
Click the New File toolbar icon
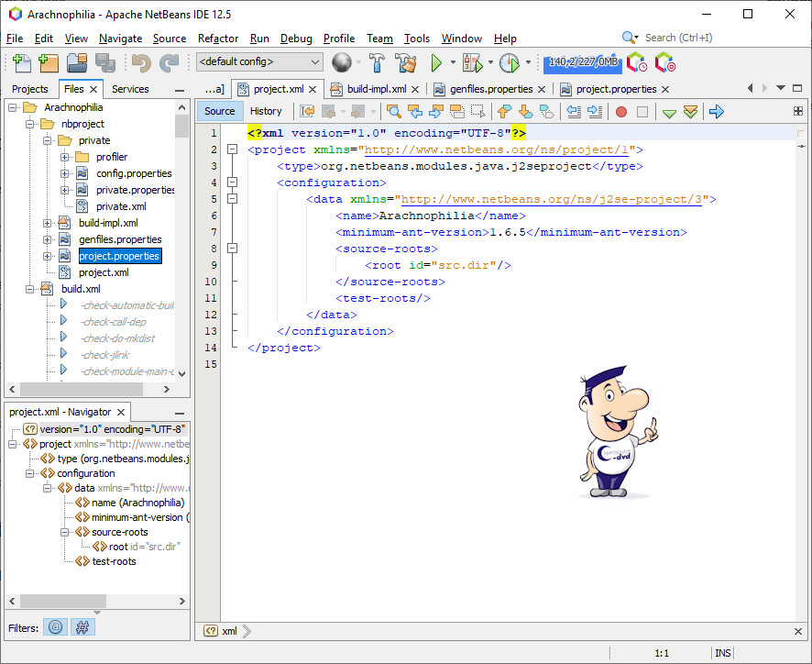point(21,62)
